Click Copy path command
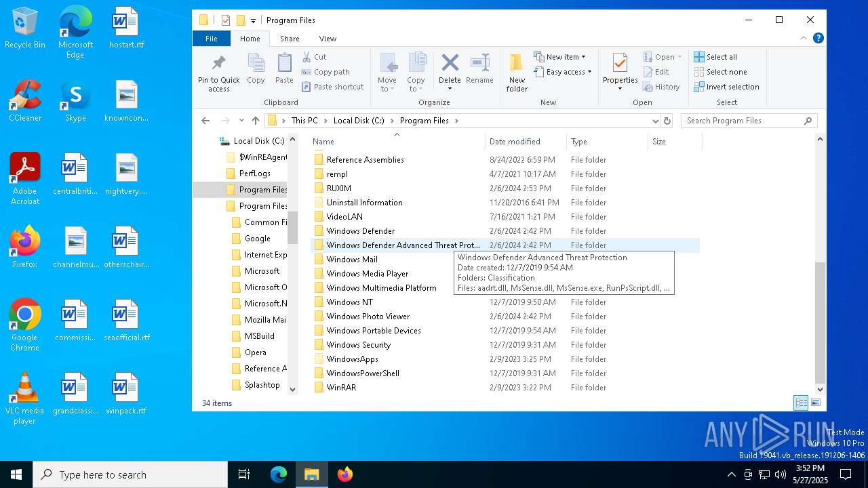Viewport: 868px width, 488px height. point(325,72)
